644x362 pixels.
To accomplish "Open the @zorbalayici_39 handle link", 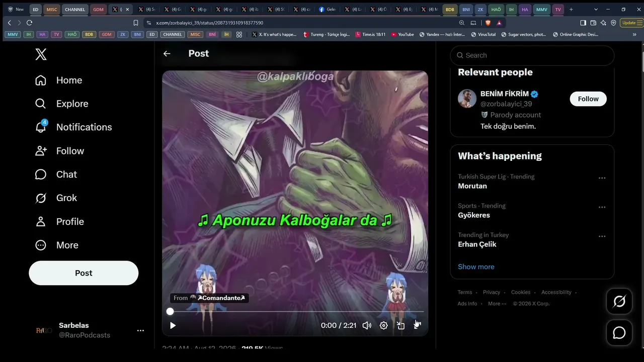I will (x=506, y=104).
